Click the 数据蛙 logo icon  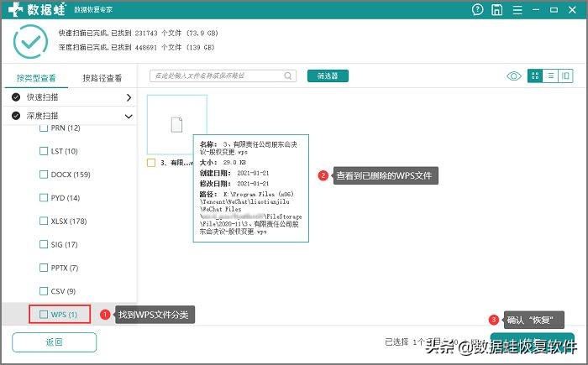tap(15, 9)
